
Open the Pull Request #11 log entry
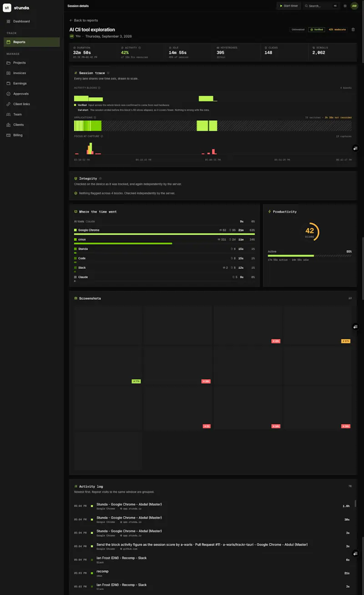click(212, 546)
